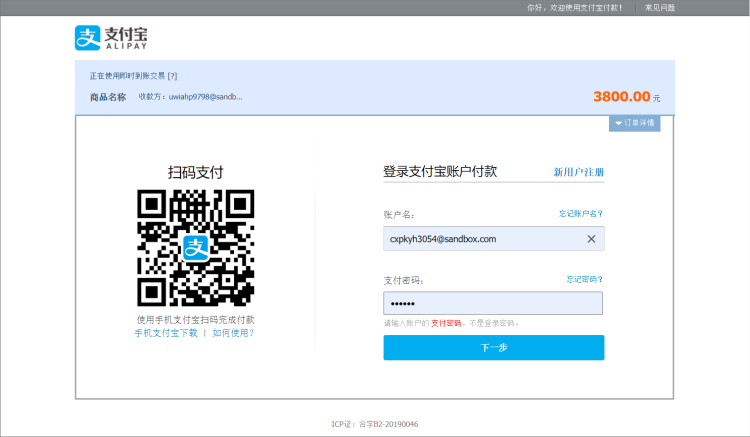
Task: Click the 忘记账户名? link
Action: tap(581, 214)
